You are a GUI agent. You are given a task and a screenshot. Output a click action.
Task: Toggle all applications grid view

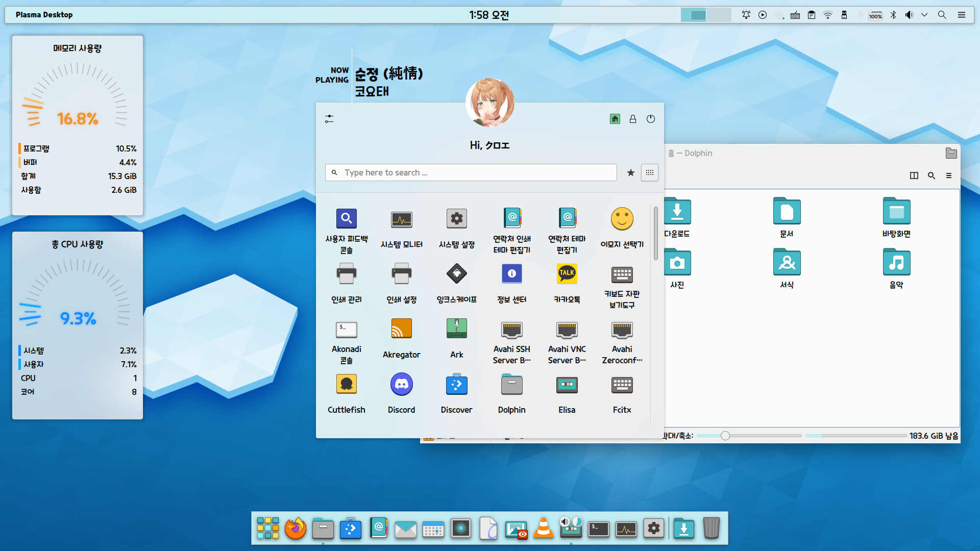coord(649,172)
